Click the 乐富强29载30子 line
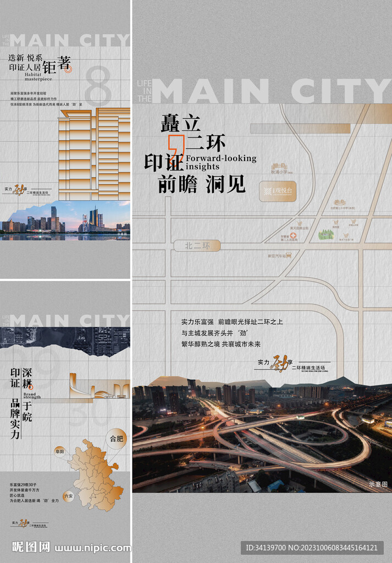 click(x=23, y=485)
